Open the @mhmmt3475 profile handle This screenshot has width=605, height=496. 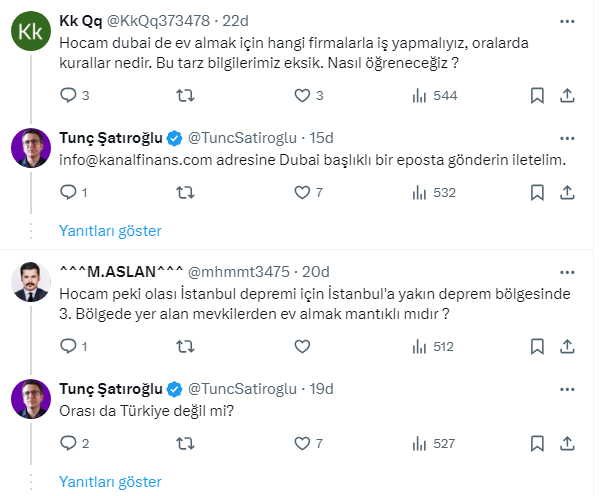click(x=244, y=270)
